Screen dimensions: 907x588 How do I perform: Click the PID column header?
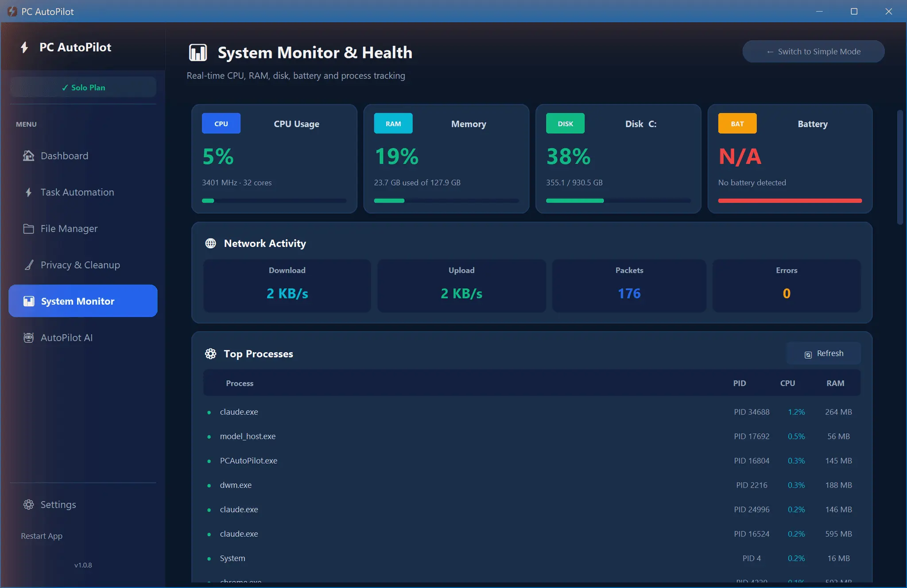click(740, 383)
